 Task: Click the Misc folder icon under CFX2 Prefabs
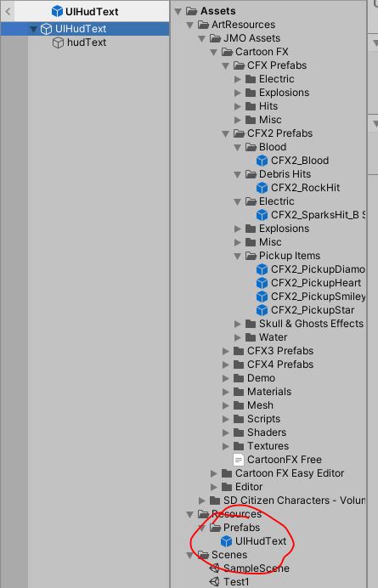[251, 242]
